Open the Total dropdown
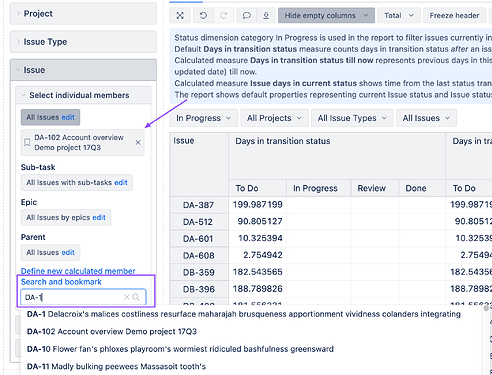 pos(399,16)
